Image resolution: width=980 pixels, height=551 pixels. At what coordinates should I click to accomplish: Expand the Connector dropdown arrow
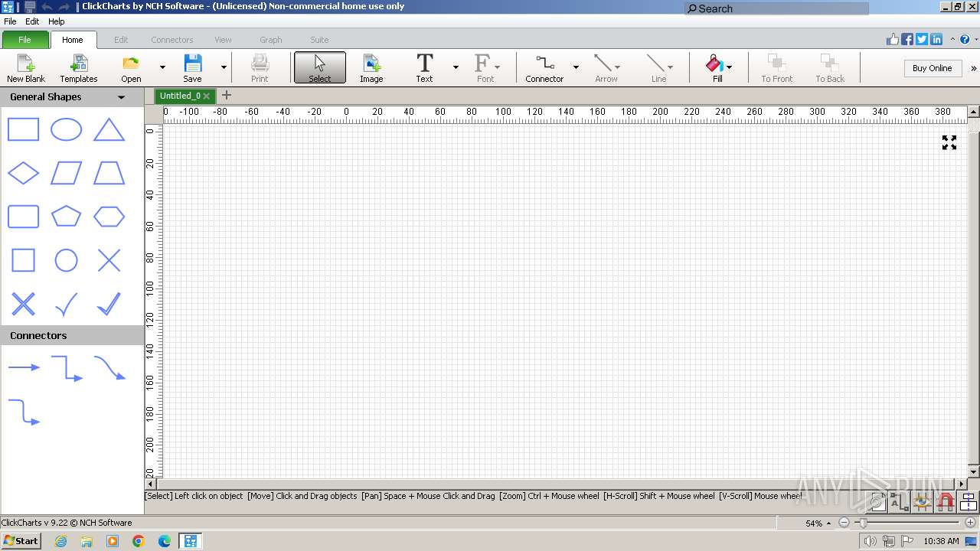coord(576,67)
